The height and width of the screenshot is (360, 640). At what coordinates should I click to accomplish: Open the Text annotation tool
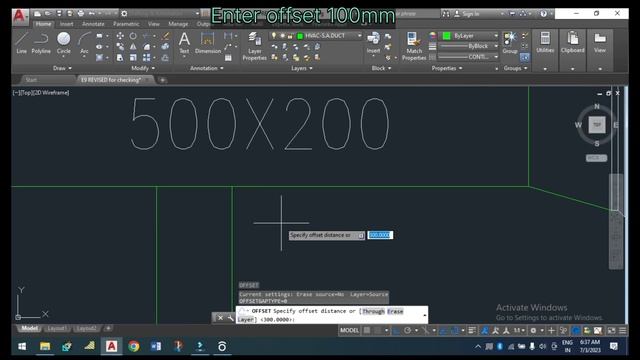pyautogui.click(x=184, y=43)
